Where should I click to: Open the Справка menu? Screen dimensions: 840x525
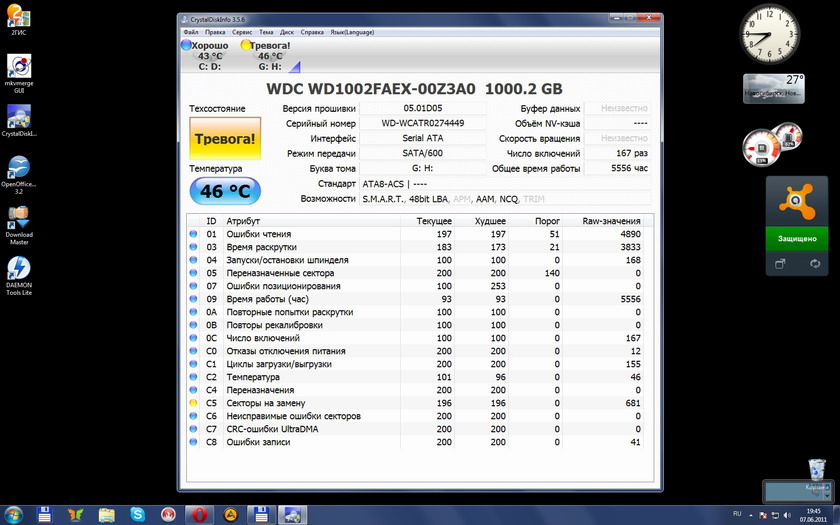312,32
